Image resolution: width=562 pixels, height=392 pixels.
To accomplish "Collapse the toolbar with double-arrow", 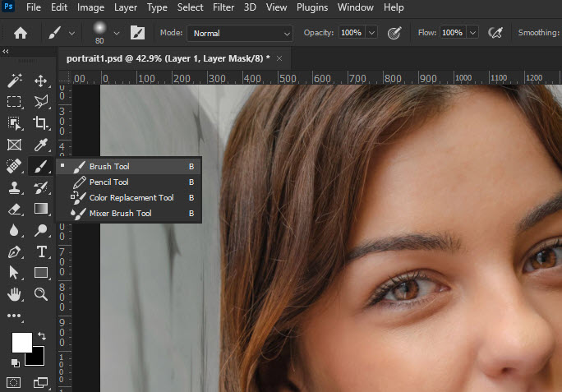I will (x=6, y=52).
